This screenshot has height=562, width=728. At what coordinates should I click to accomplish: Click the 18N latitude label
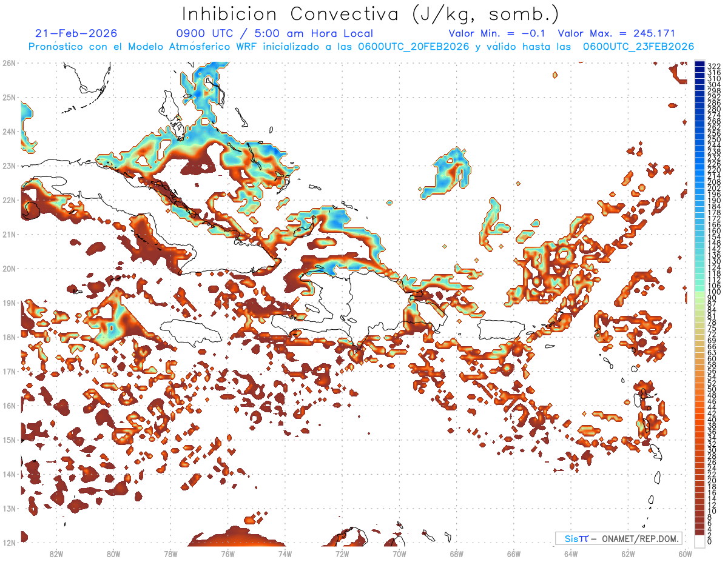tap(8, 336)
